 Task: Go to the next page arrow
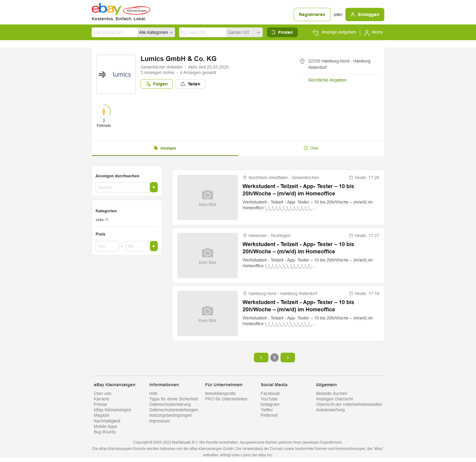pos(288,358)
